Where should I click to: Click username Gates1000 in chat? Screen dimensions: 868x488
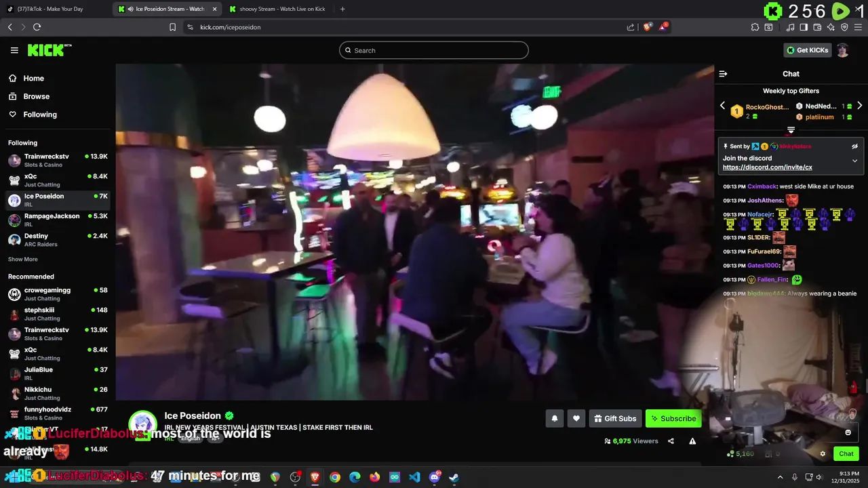tap(763, 266)
